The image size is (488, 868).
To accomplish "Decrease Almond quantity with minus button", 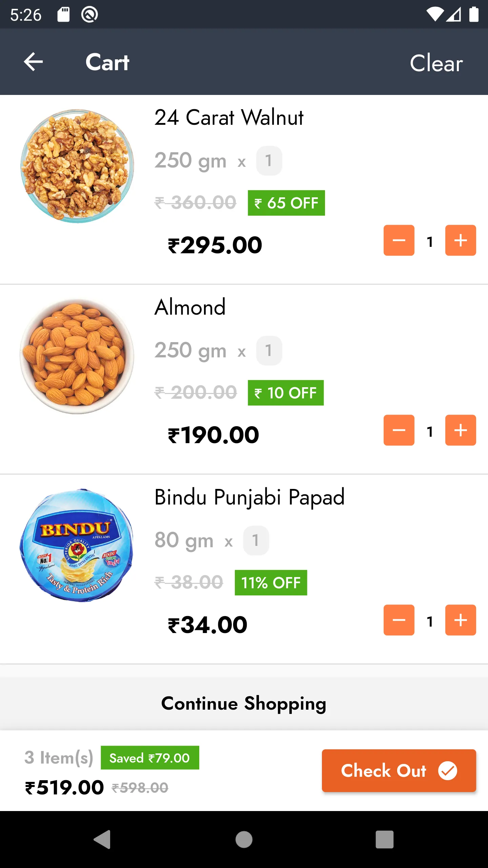I will 399,430.
